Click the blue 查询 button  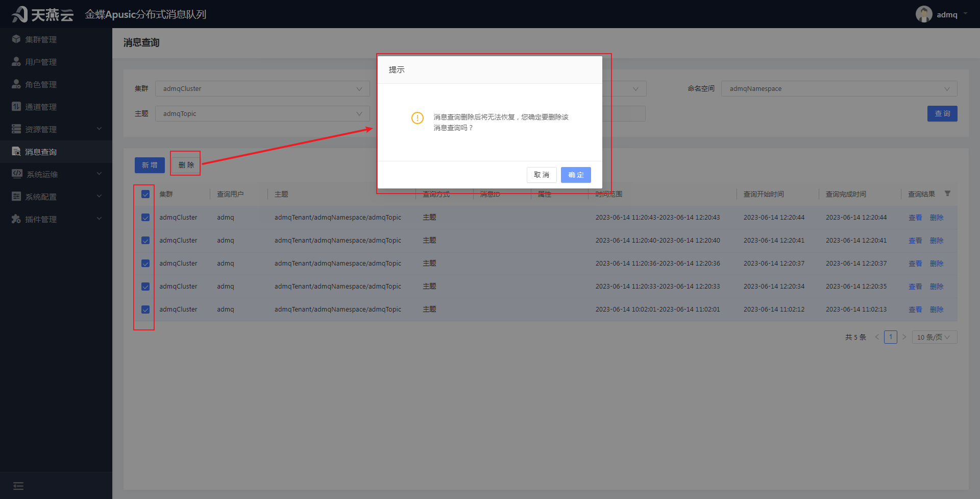coord(942,113)
